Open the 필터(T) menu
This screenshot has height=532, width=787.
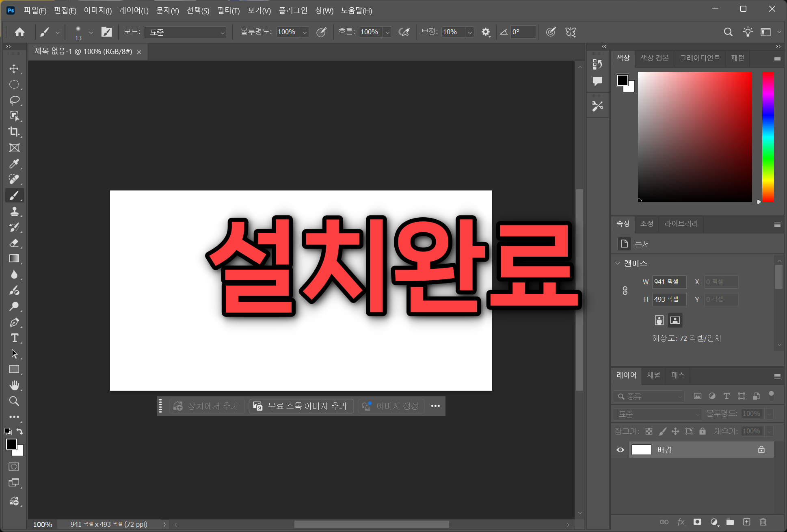(228, 11)
